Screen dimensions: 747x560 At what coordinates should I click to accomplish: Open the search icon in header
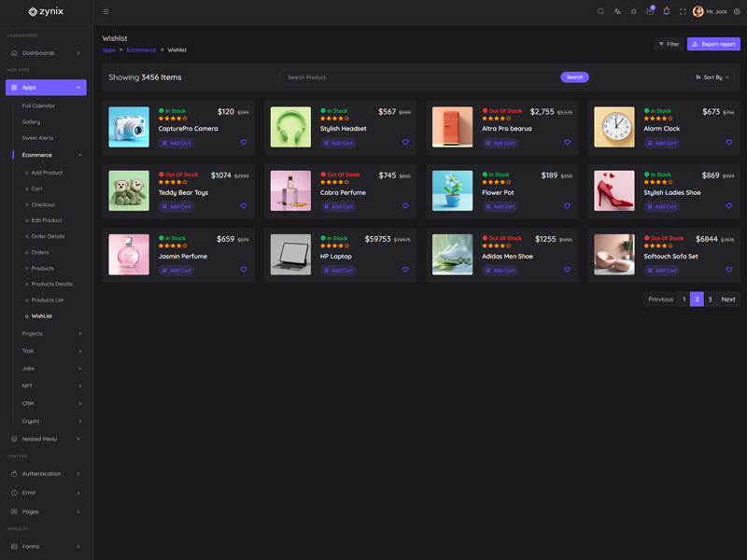(600, 12)
